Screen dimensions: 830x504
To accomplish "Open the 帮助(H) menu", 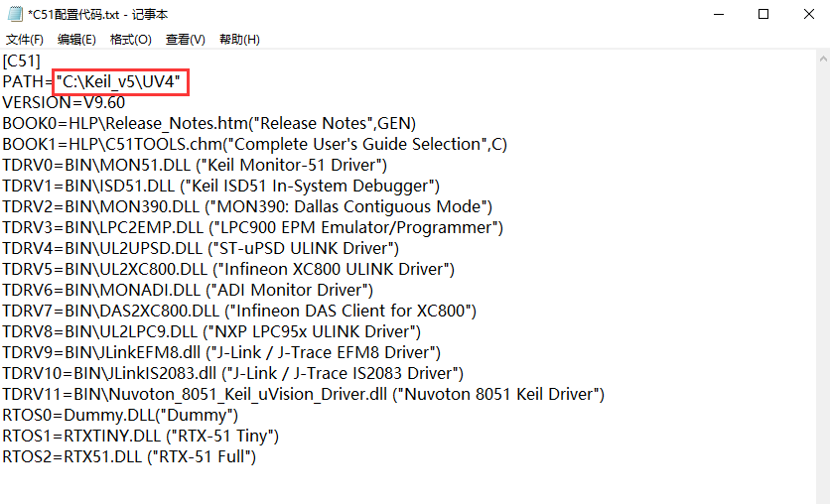I will point(239,39).
